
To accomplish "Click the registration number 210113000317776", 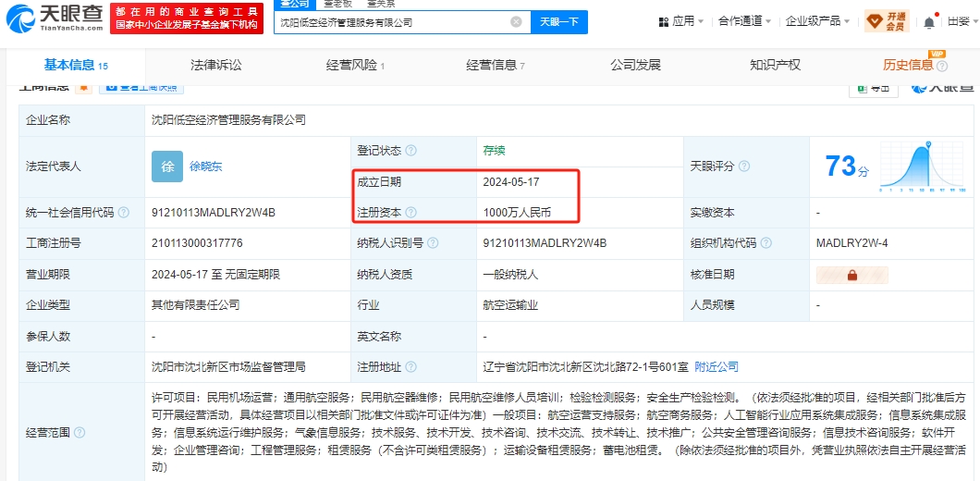I will click(x=197, y=243).
